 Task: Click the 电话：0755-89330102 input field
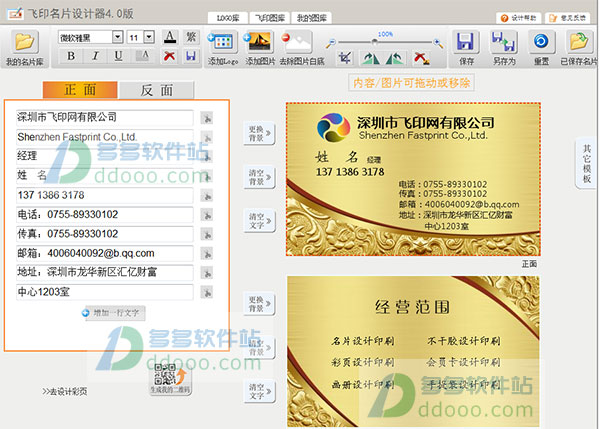104,215
